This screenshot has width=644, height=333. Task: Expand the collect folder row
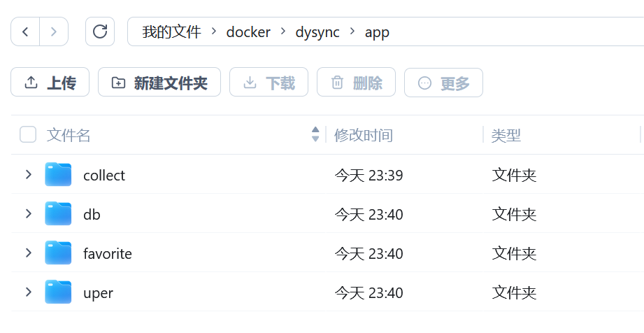tap(29, 175)
